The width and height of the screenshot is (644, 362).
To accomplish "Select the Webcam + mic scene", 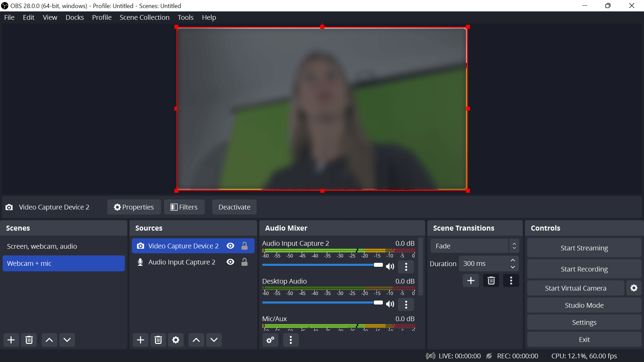I will (x=64, y=263).
